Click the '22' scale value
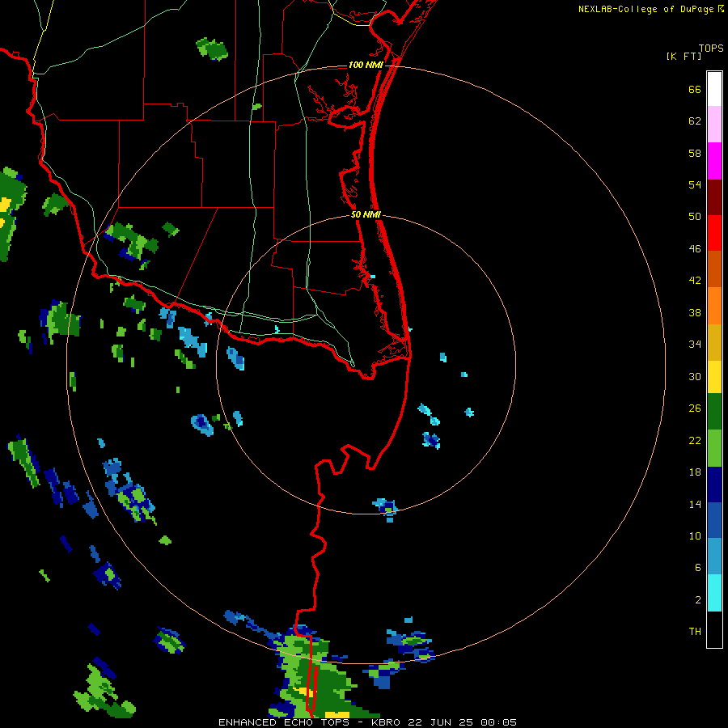The height and width of the screenshot is (728, 728). [695, 441]
